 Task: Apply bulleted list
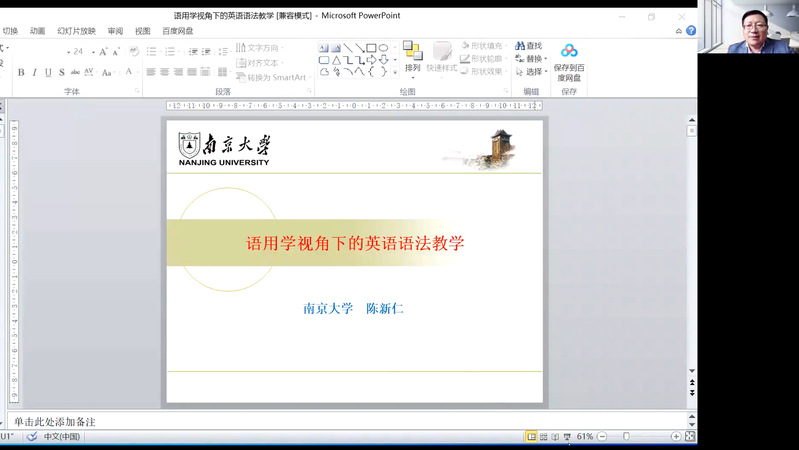(151, 51)
